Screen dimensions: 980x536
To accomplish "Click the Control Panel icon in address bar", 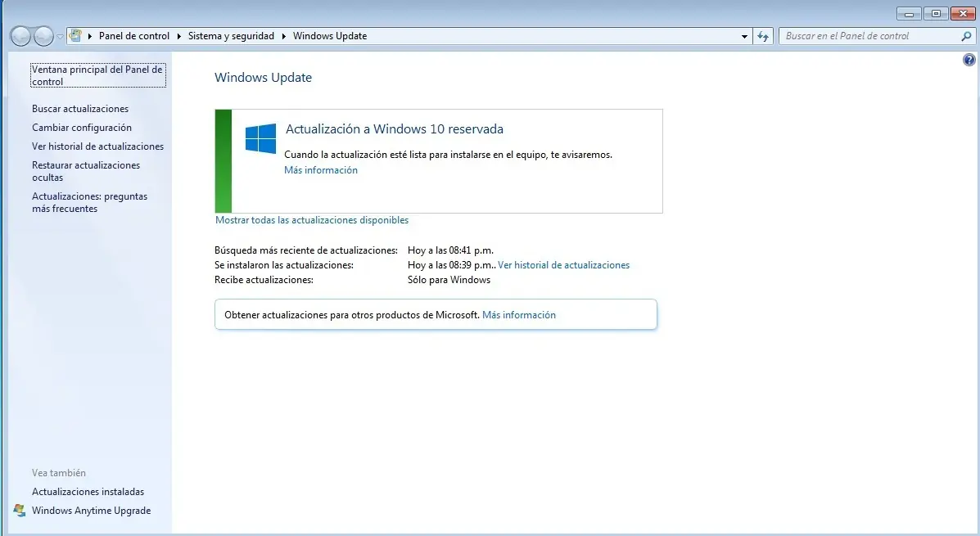I will pos(75,36).
